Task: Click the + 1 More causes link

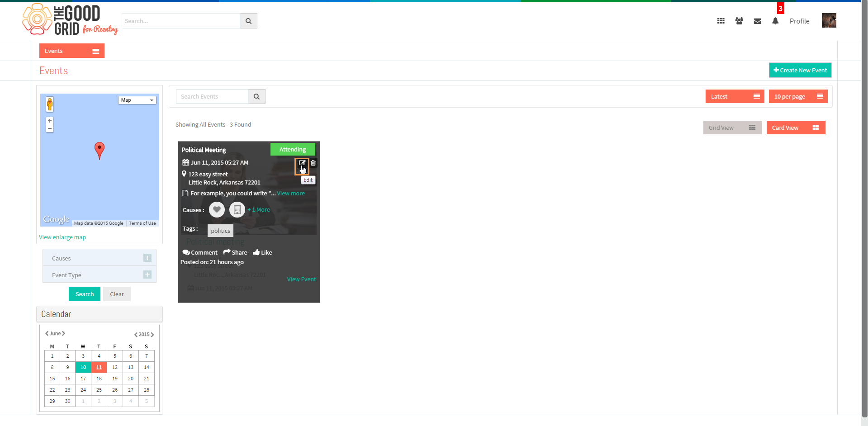Action: click(x=259, y=209)
